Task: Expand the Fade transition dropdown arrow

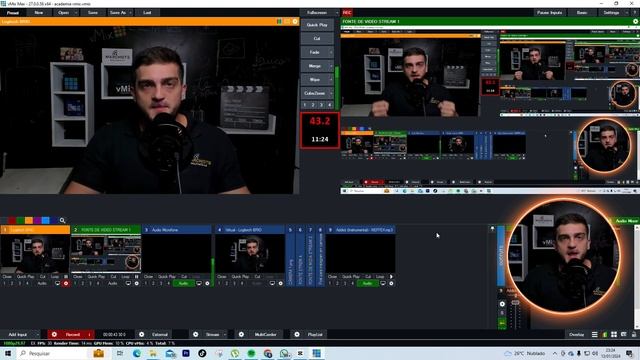Action: pyautogui.click(x=331, y=52)
